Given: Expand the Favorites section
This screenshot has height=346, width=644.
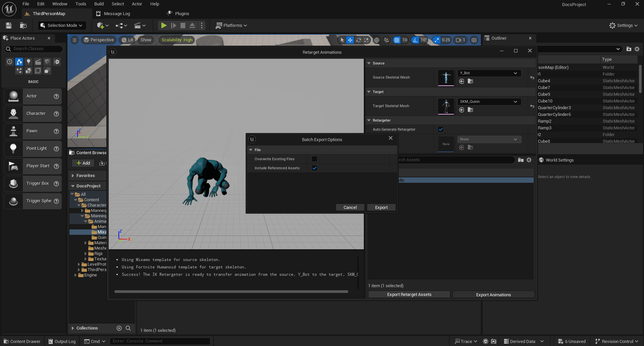Looking at the screenshot, I should (73, 176).
